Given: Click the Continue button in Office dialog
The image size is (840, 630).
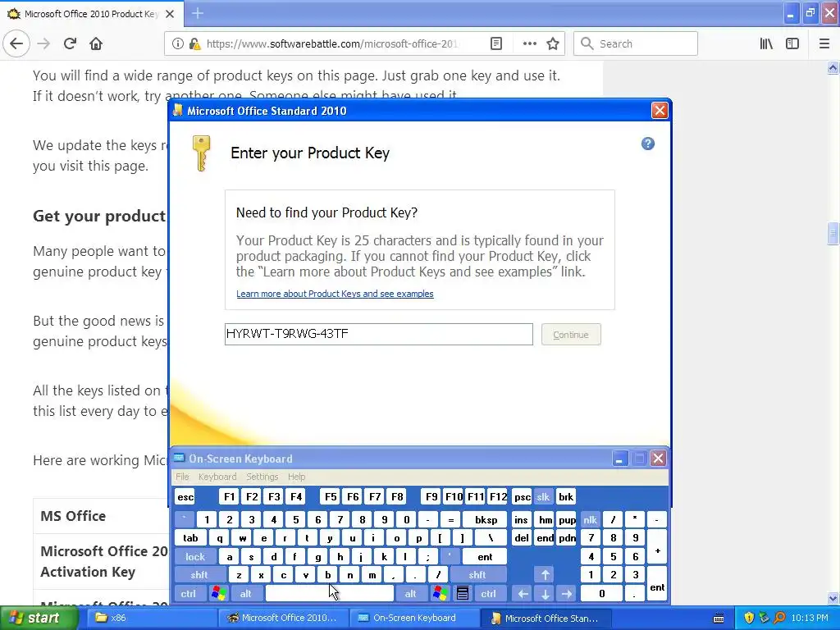Looking at the screenshot, I should 571,335.
